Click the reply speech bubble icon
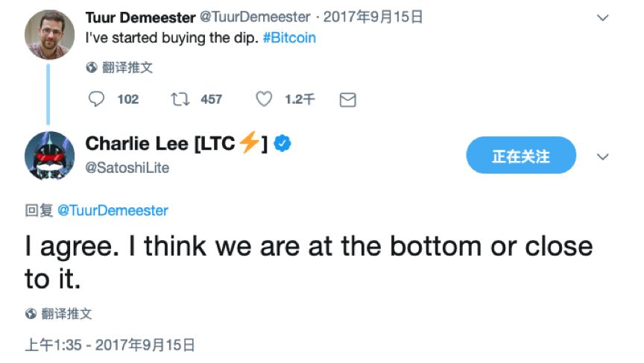 point(96,99)
